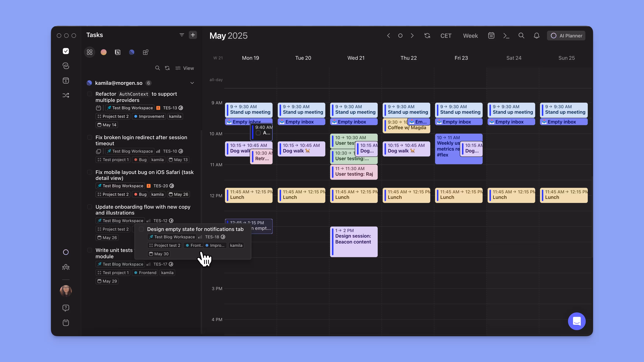Viewport: 644px width, 362px height.
Task: Change timezone via the CET selector
Action: pyautogui.click(x=446, y=36)
